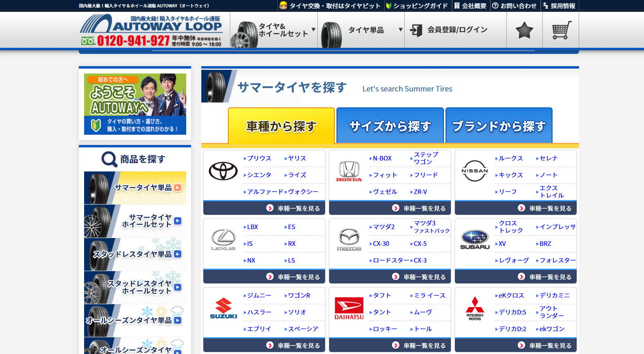
Task: Open 会社概要 in top menu
Action: 470,6
